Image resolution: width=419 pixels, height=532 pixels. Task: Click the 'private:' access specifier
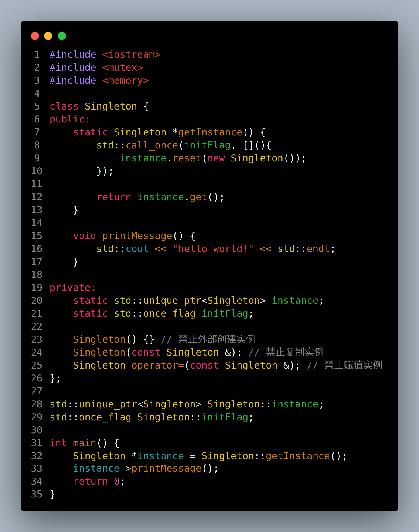tap(73, 288)
